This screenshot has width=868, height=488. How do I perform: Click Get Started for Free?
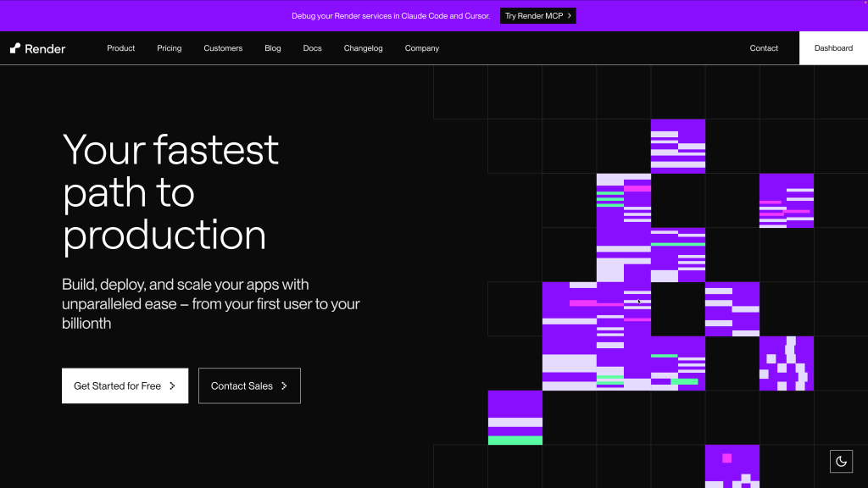(125, 385)
